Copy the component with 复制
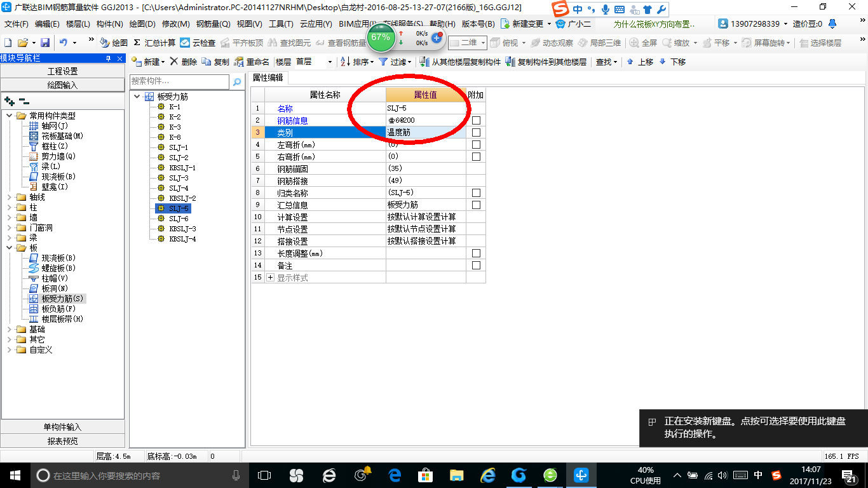The image size is (868, 488). (x=215, y=62)
